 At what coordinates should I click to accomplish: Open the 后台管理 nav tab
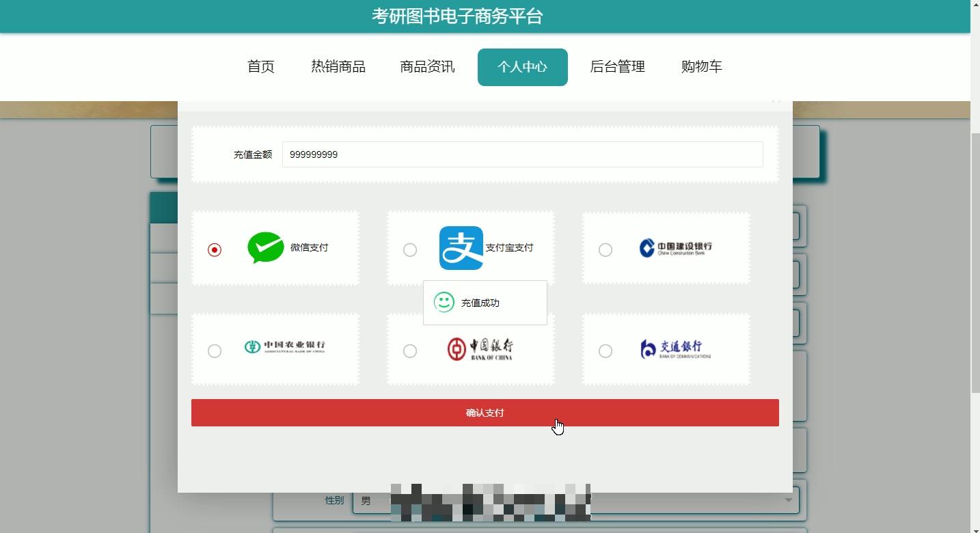click(x=618, y=67)
